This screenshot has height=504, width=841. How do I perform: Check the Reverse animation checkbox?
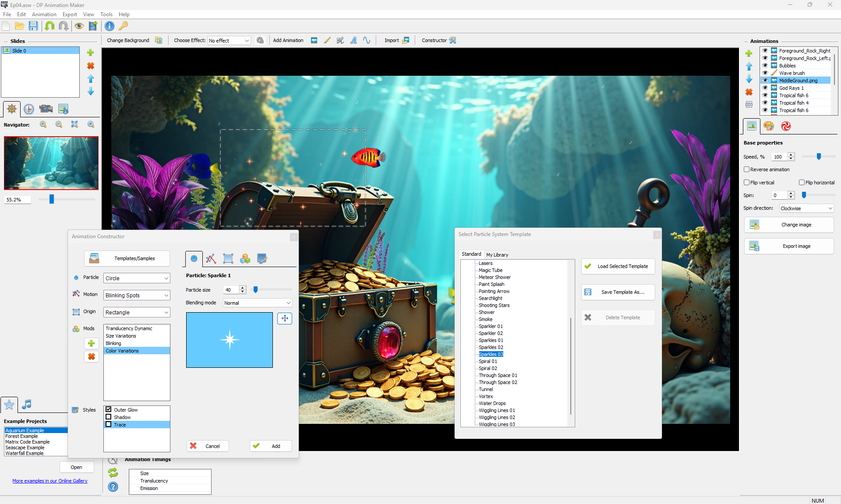[747, 169]
